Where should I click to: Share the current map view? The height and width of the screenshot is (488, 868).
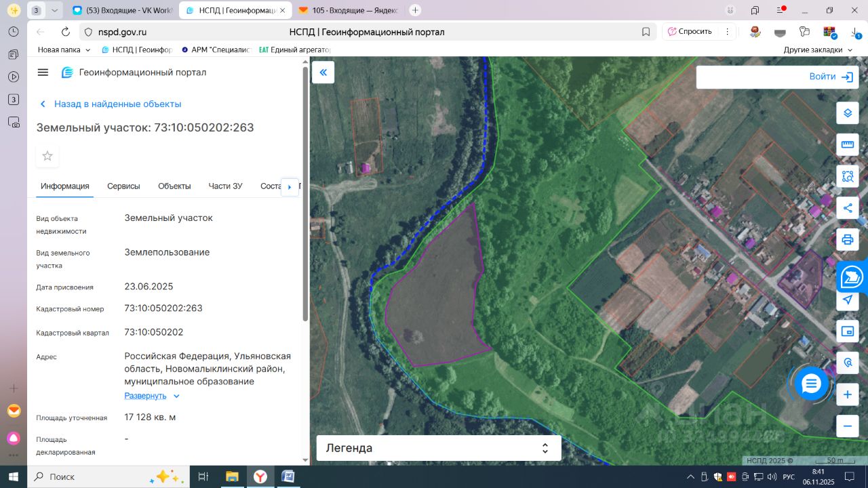(847, 207)
